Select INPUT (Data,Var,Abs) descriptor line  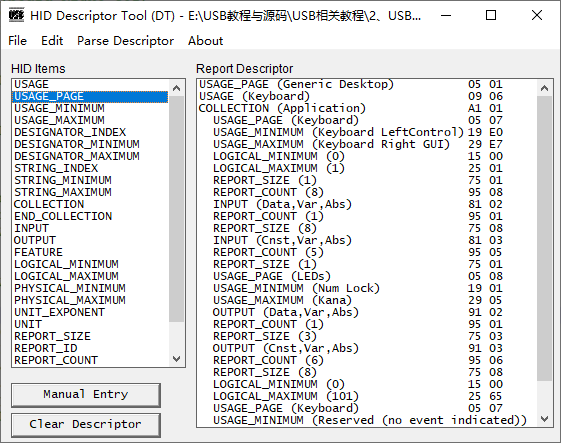367,204
